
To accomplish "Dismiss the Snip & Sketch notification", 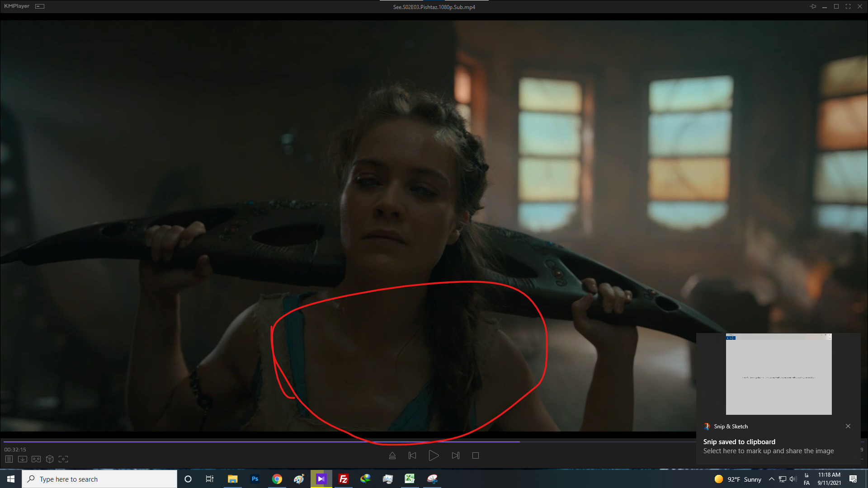I will point(848,426).
